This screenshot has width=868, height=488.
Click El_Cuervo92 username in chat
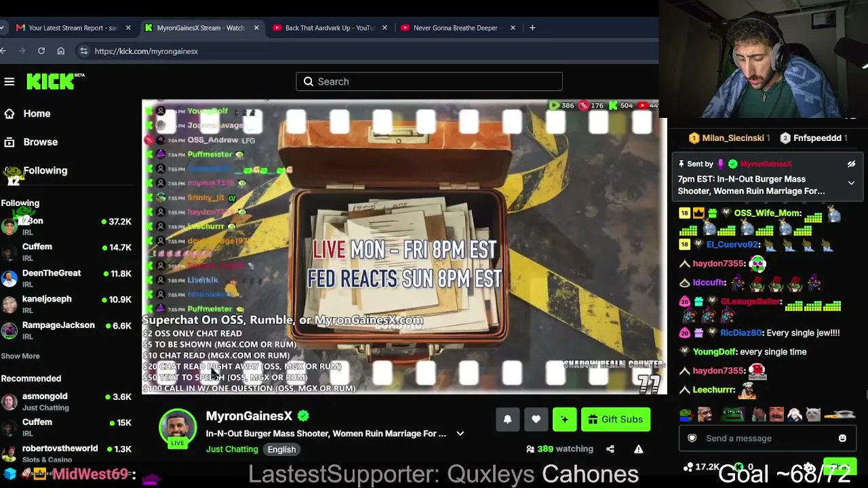coord(733,245)
